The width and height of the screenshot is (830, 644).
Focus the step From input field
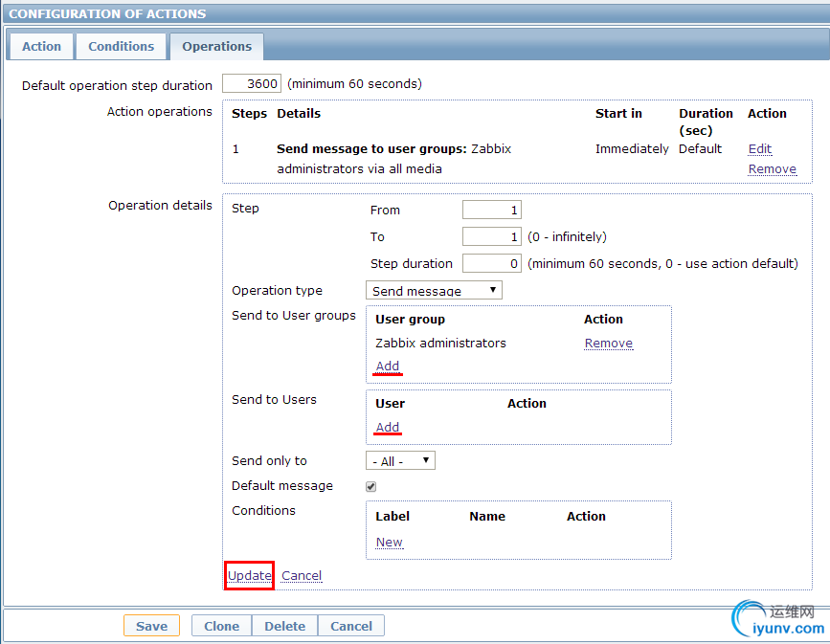tap(491, 210)
